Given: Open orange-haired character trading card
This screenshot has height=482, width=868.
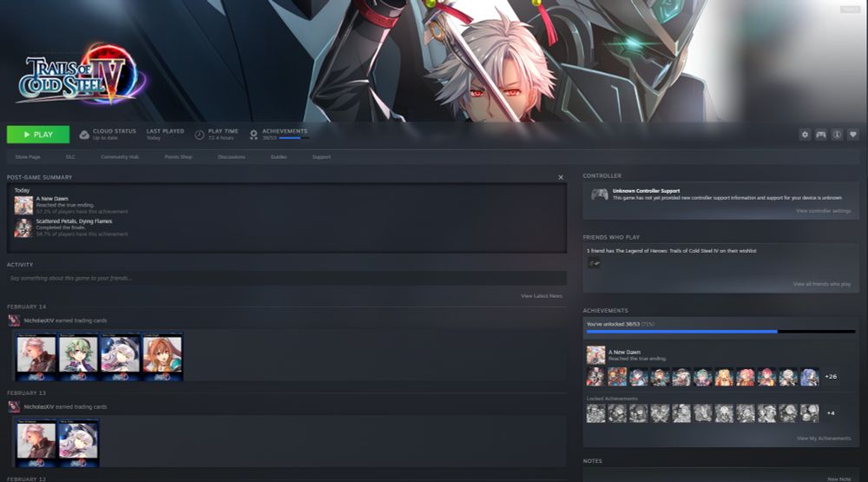Looking at the screenshot, I should (x=162, y=357).
